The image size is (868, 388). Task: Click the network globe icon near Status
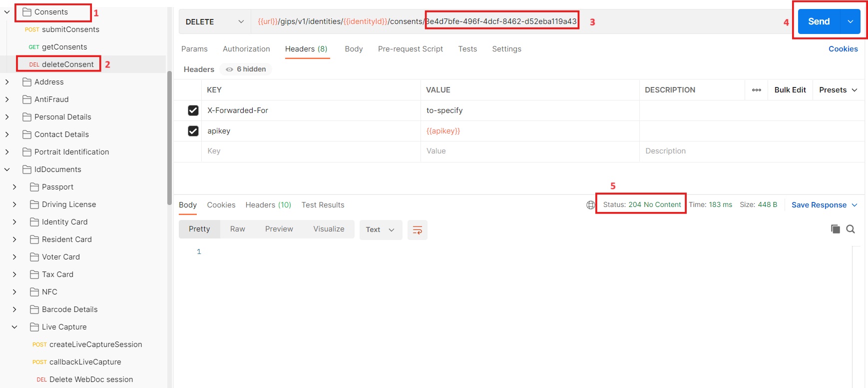(591, 205)
